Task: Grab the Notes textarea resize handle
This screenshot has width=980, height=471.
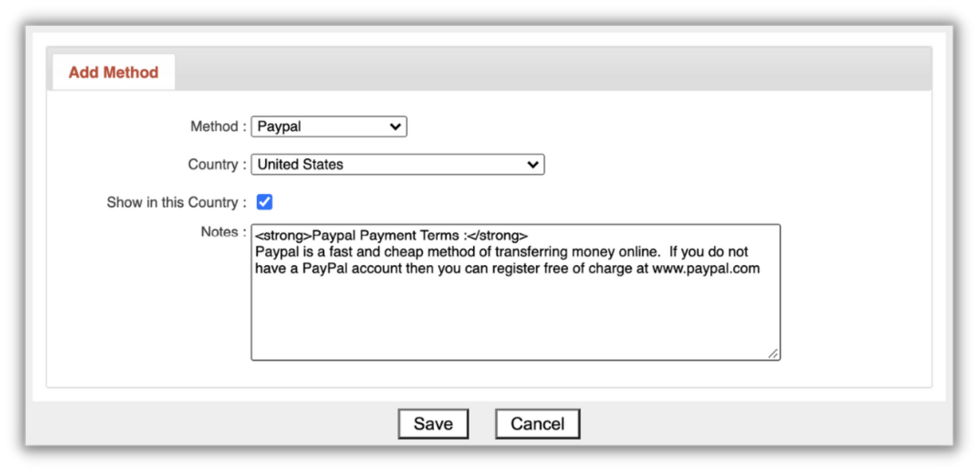Action: [773, 353]
